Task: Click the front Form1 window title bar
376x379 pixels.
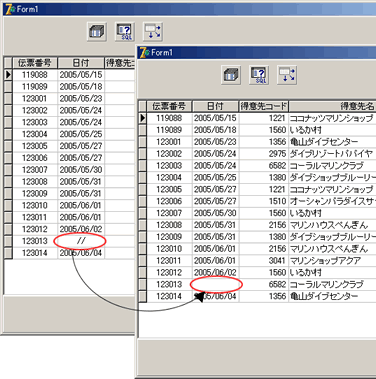Action: (x=257, y=53)
